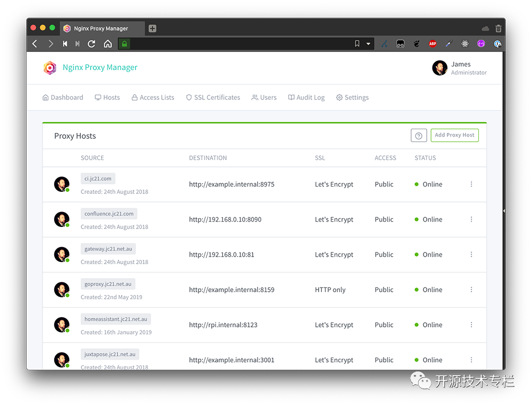This screenshot has width=532, height=405.
Task: Open the options menu for ci.jc21.com
Action: [x=471, y=184]
